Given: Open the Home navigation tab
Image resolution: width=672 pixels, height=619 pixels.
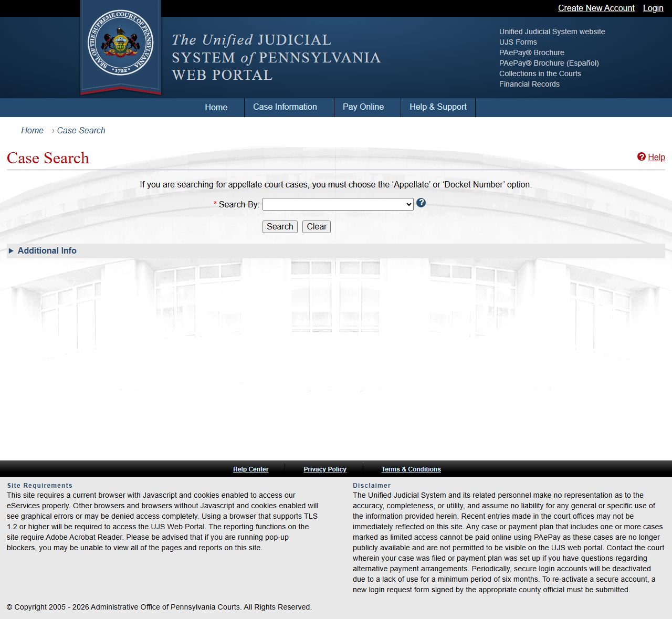Looking at the screenshot, I should tap(216, 107).
